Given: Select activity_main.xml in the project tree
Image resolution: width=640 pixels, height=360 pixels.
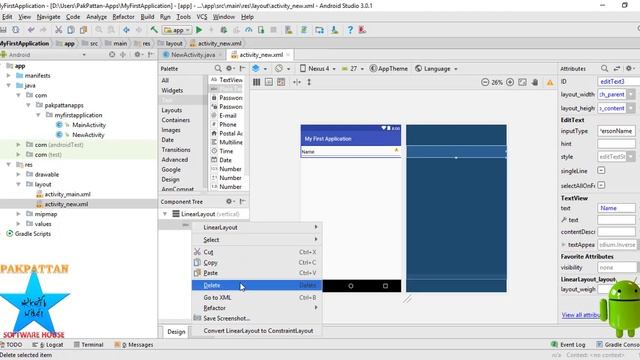Looking at the screenshot, I should coord(67,194).
